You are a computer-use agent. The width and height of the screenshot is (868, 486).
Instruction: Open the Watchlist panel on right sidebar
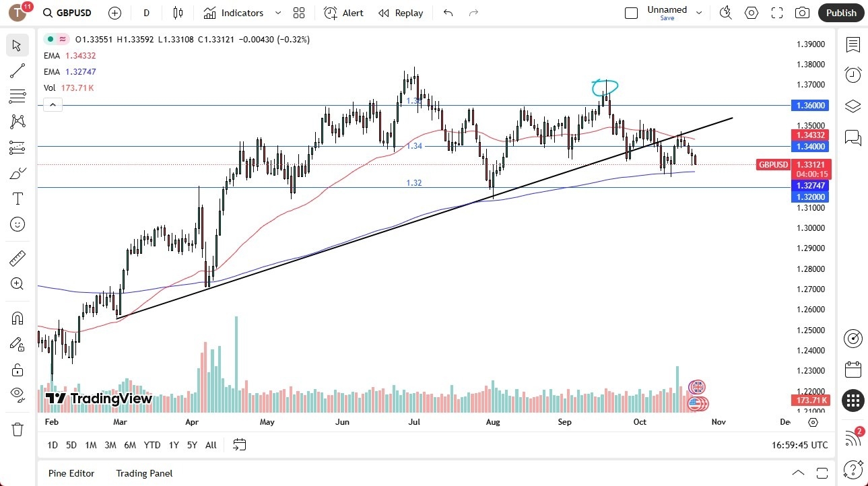point(853,45)
